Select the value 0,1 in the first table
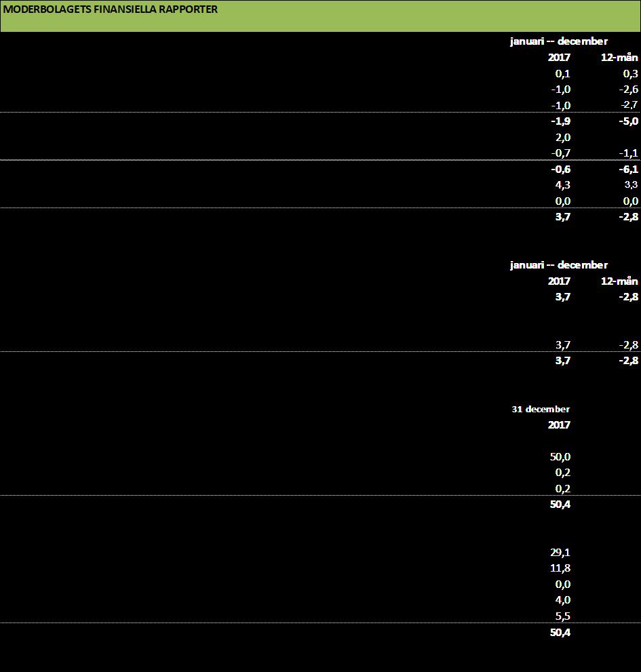 562,74
